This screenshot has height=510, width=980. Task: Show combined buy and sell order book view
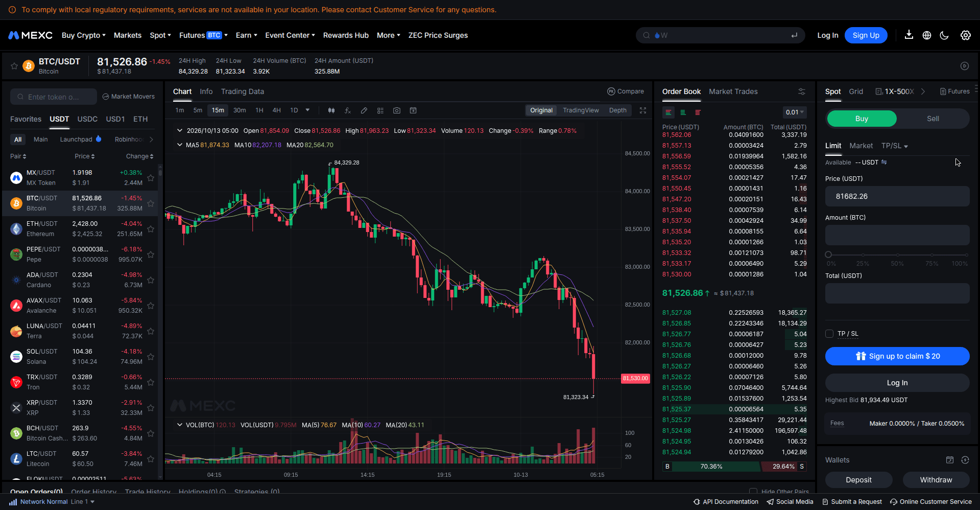668,112
